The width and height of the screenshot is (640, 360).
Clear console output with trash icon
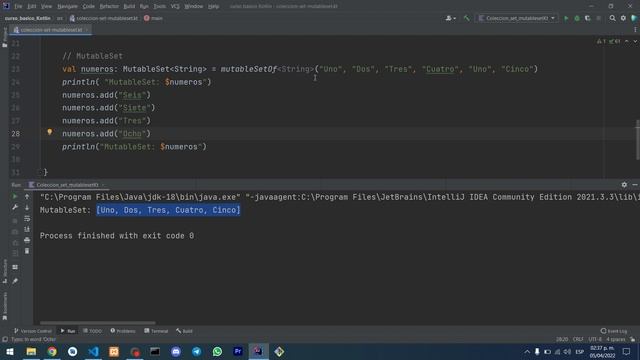27,251
